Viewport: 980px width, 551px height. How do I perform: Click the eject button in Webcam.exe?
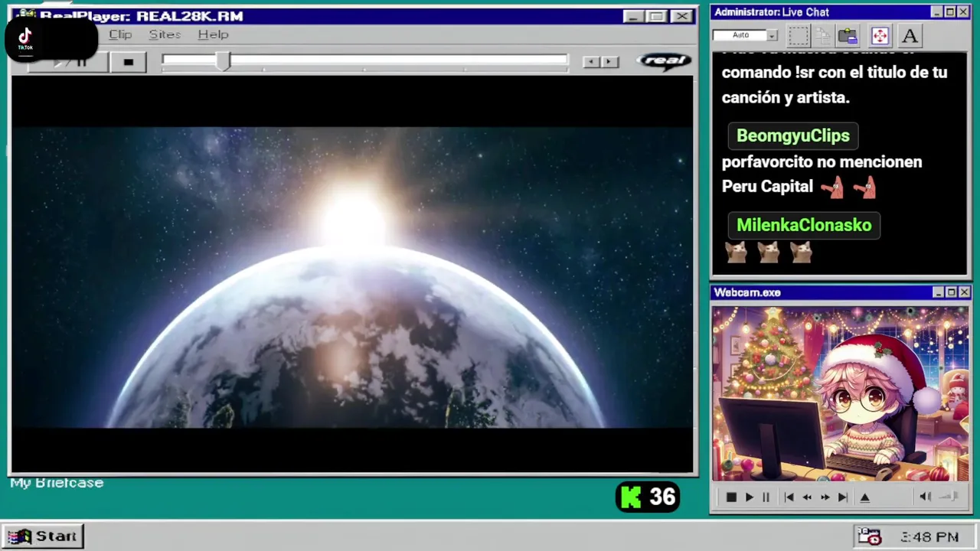coord(865,497)
